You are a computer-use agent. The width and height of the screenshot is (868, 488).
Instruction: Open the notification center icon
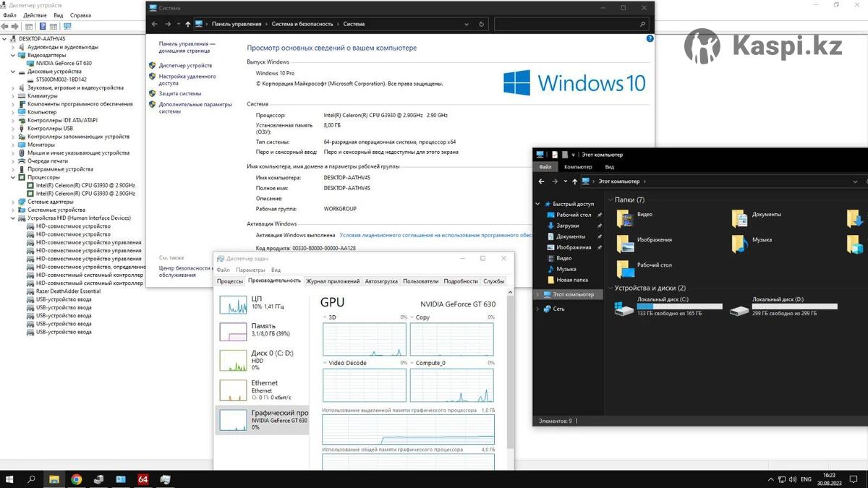854,479
